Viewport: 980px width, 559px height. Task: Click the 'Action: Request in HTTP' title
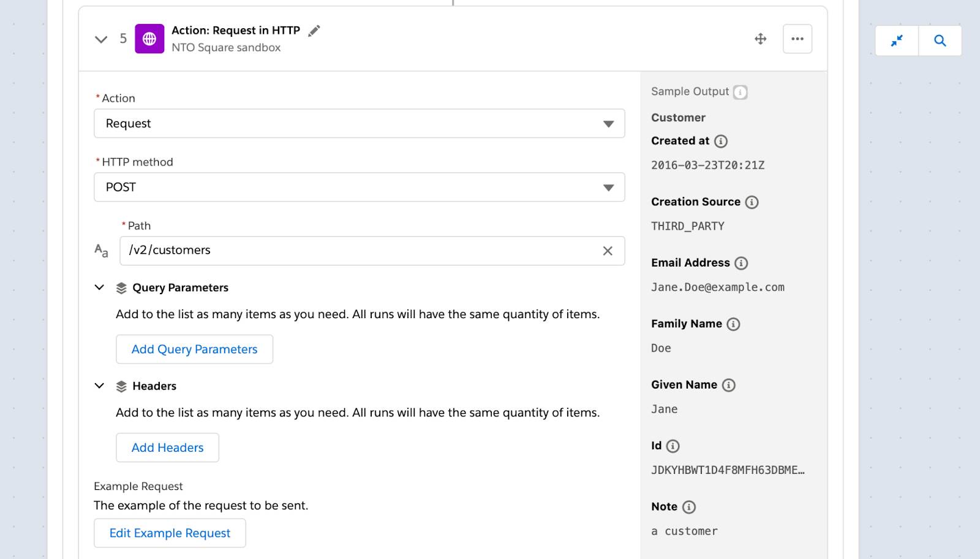pyautogui.click(x=236, y=31)
